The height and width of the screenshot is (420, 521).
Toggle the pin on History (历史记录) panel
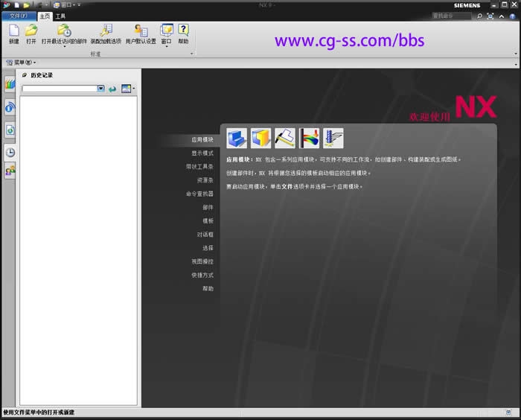coord(25,75)
